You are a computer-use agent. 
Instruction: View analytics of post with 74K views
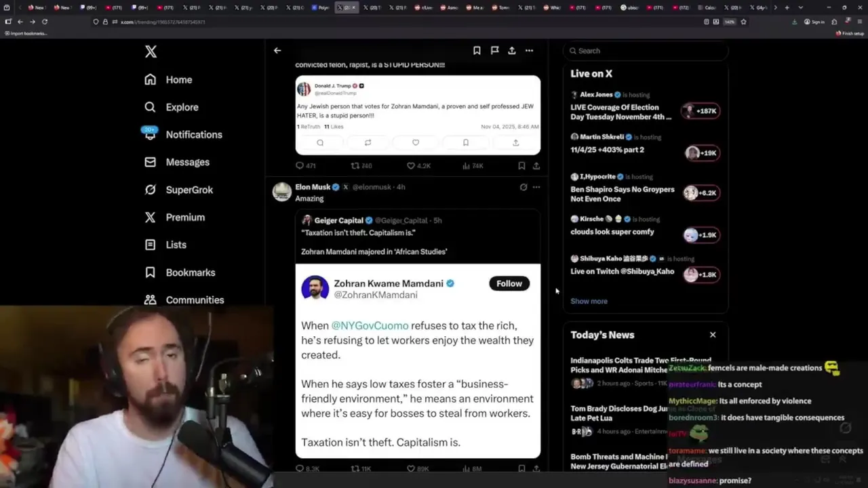click(x=473, y=165)
